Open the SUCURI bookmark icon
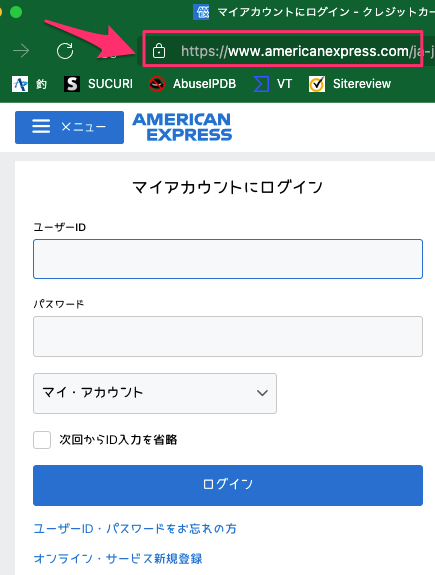Screen dimensions: 435x575 point(72,84)
